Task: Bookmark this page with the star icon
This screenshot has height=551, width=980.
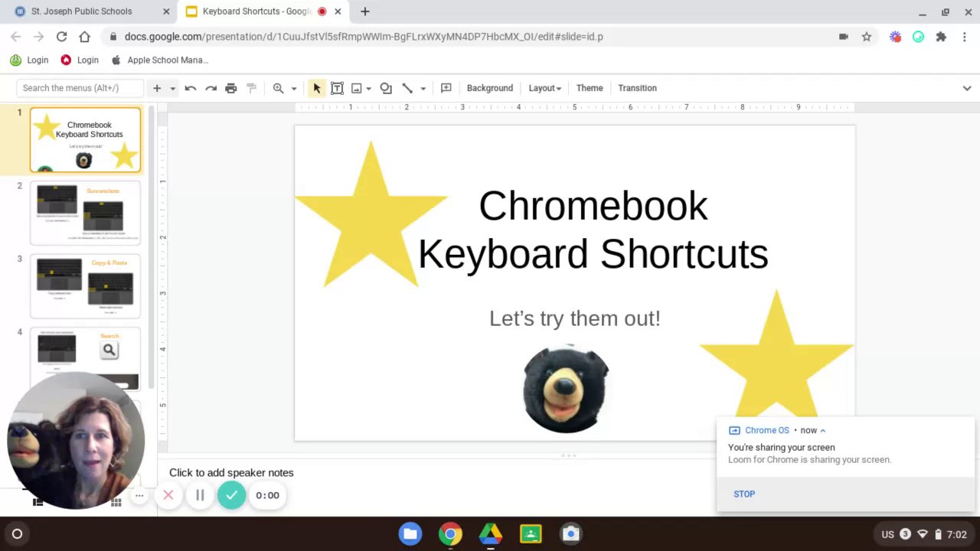Action: click(x=867, y=36)
